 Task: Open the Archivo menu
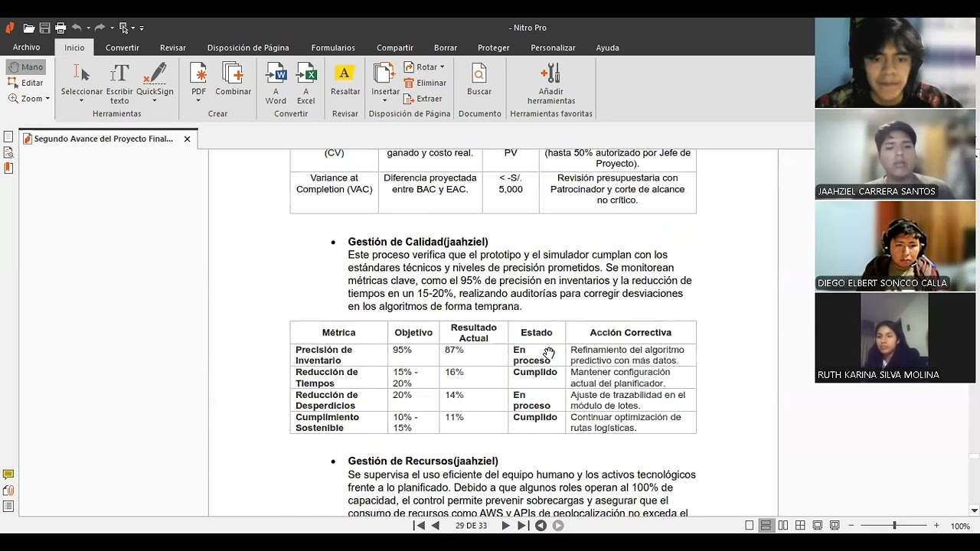click(x=27, y=47)
